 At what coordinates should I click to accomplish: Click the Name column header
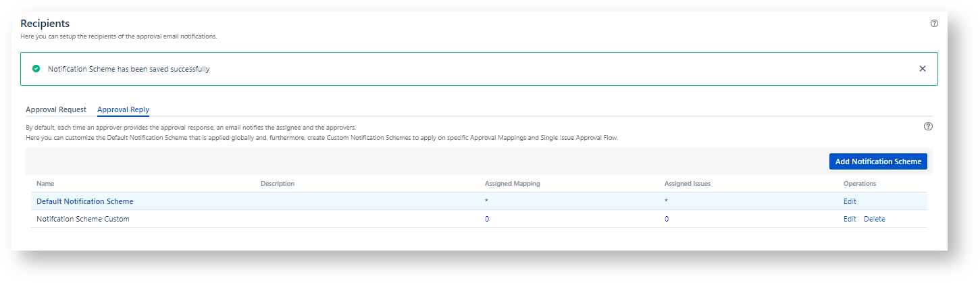(45, 184)
